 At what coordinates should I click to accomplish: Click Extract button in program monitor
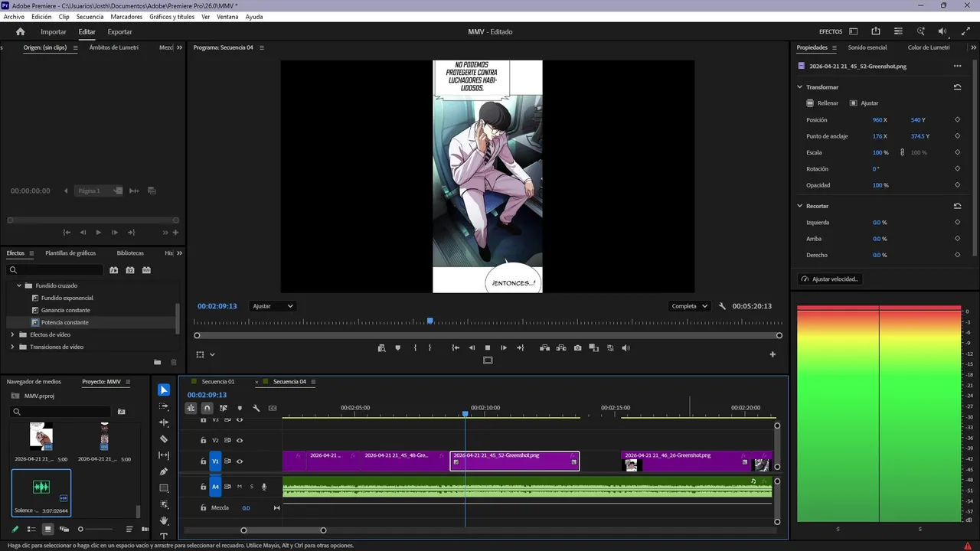561,348
